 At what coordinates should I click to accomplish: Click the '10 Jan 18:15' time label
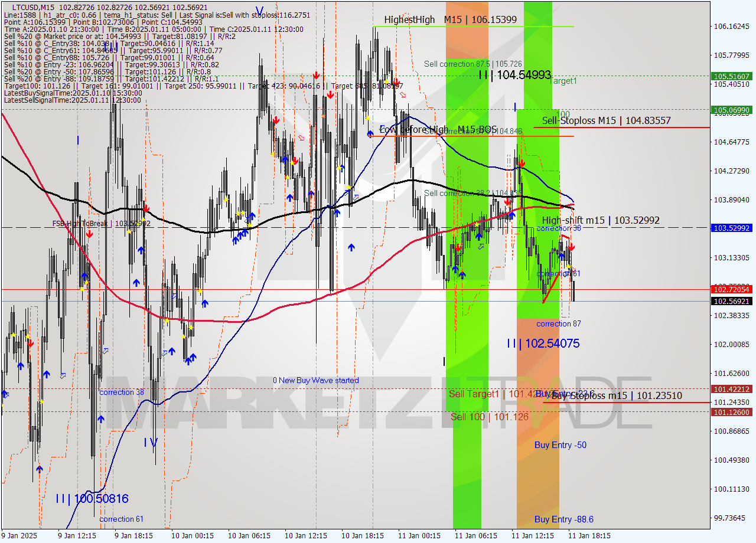click(x=362, y=536)
